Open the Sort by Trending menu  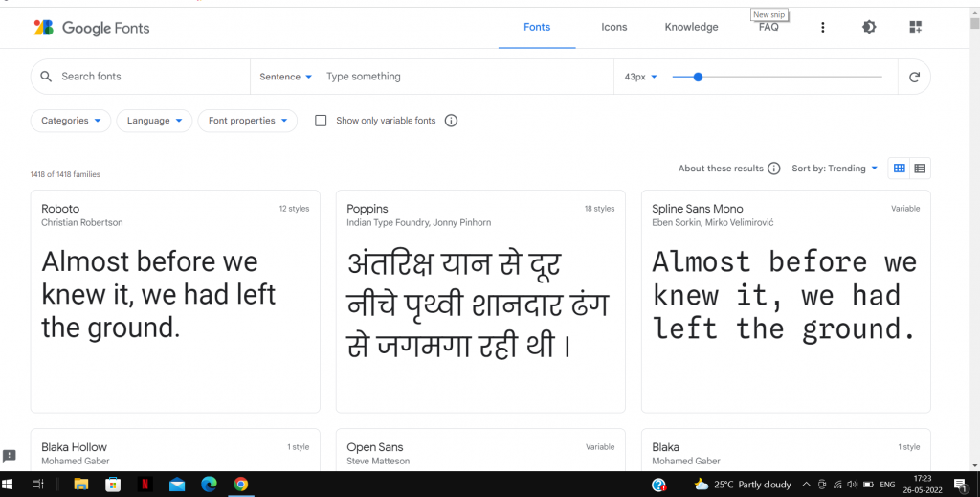coord(835,169)
